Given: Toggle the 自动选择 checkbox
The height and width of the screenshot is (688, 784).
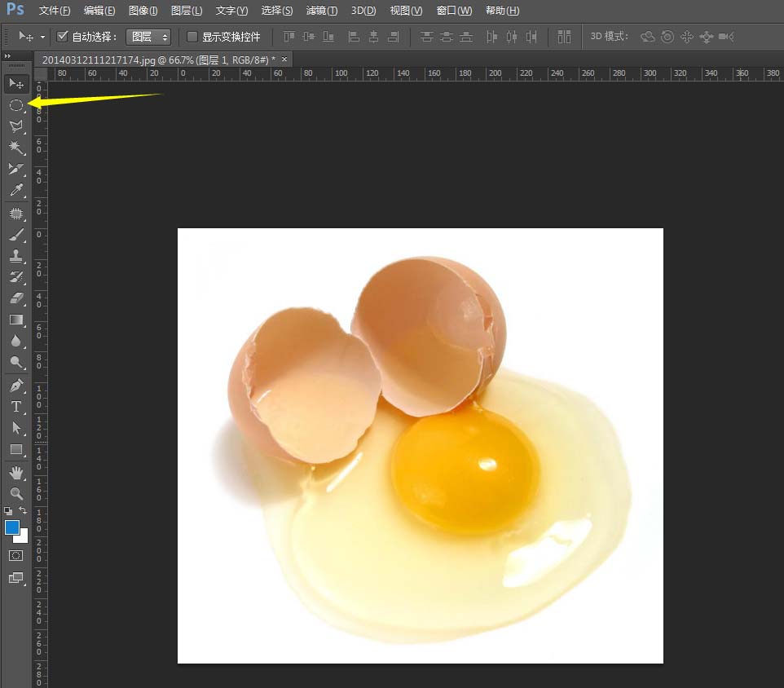Looking at the screenshot, I should click(63, 37).
